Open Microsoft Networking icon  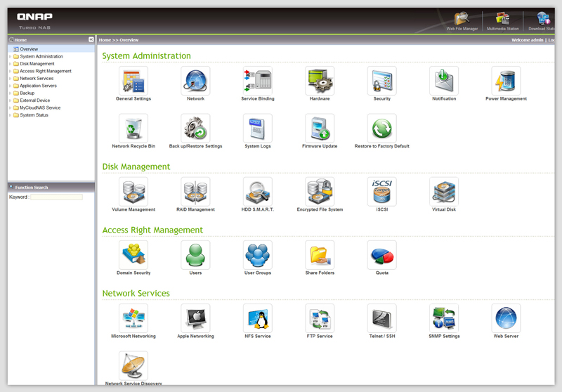click(133, 318)
